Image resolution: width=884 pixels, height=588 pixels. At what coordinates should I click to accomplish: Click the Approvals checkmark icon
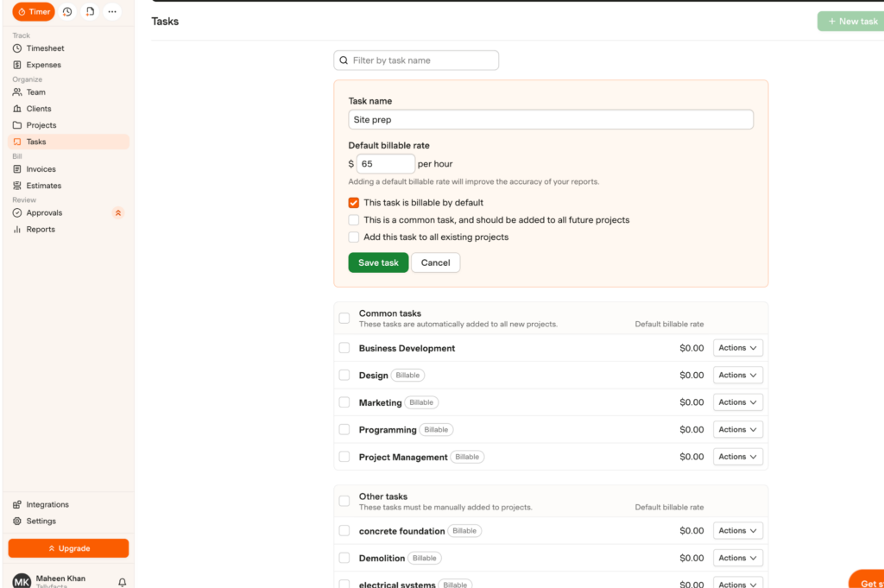pos(17,213)
